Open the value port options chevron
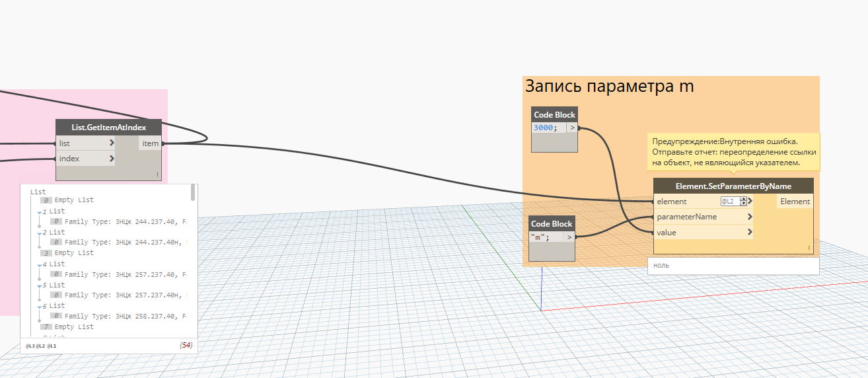The height and width of the screenshot is (378, 868). [x=750, y=233]
